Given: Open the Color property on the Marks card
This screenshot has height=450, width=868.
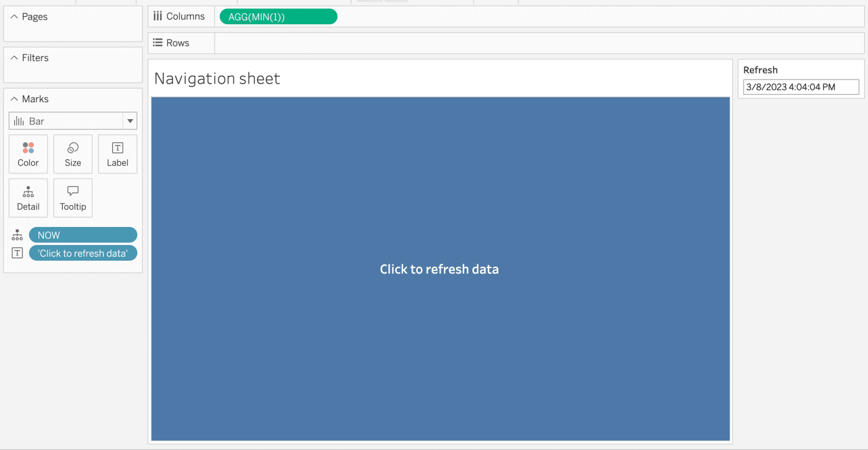Looking at the screenshot, I should (x=28, y=154).
